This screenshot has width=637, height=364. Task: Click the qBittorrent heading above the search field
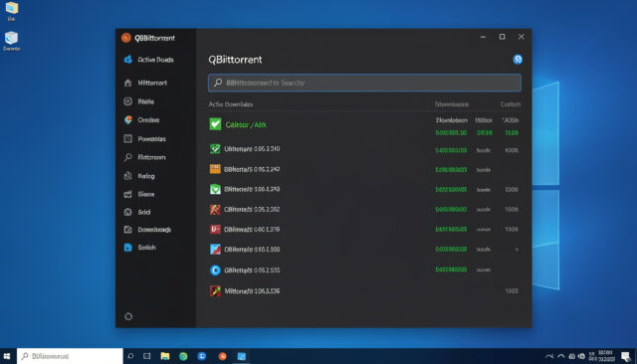235,60
